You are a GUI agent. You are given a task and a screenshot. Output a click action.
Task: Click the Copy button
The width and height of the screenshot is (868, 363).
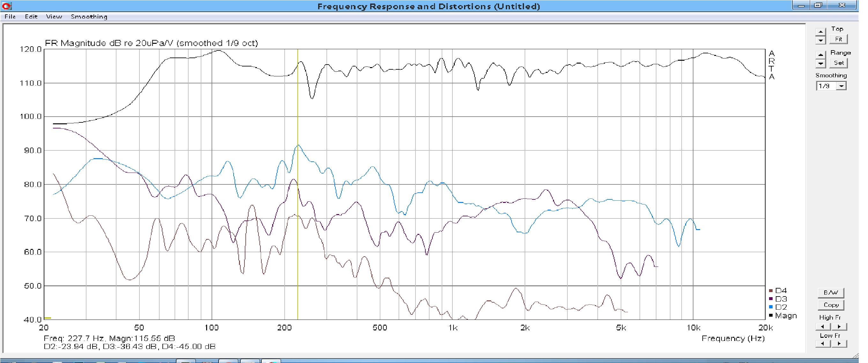[831, 305]
